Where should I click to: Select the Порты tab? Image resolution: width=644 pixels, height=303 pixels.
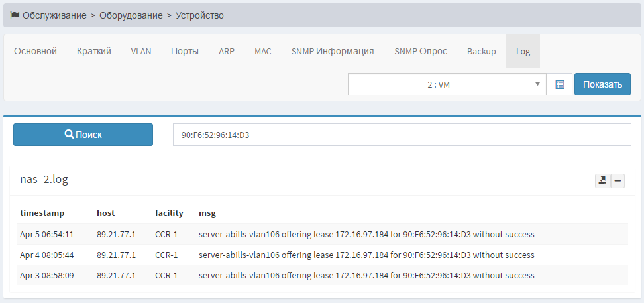pos(185,51)
